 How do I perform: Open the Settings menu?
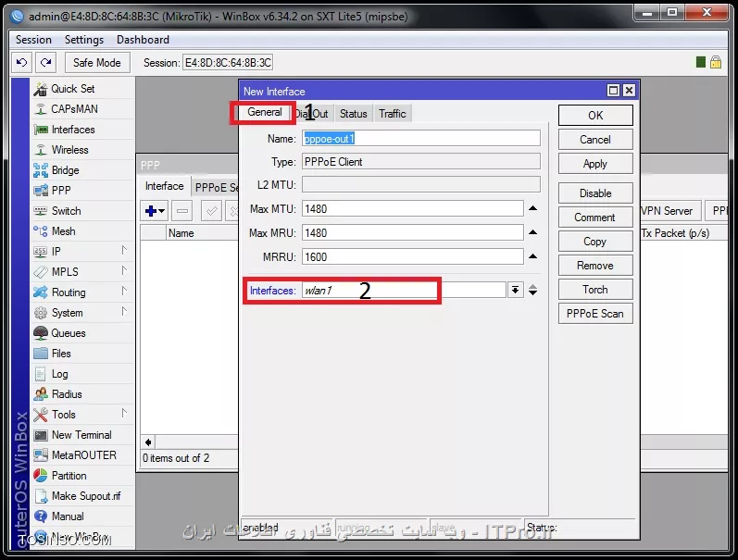(x=83, y=40)
